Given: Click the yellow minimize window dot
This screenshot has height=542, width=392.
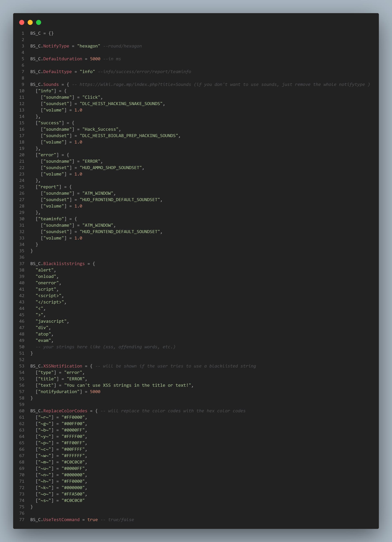Looking at the screenshot, I should (x=30, y=22).
